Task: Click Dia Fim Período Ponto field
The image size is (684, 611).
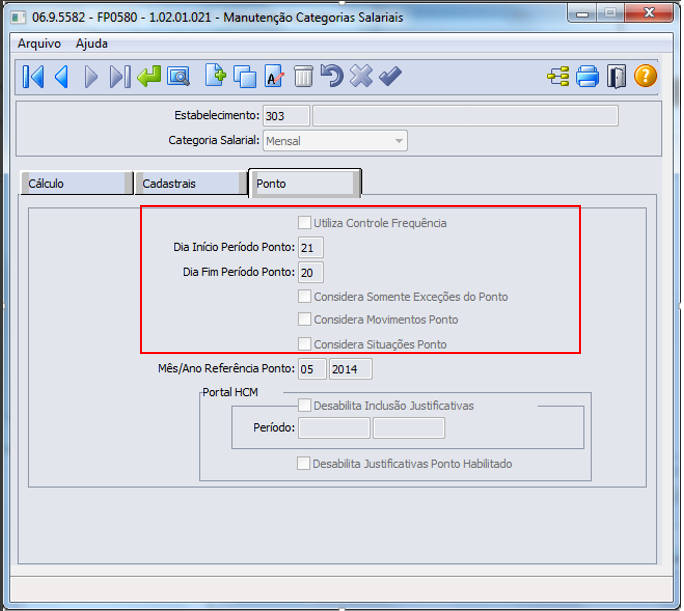Action: pyautogui.click(x=311, y=273)
